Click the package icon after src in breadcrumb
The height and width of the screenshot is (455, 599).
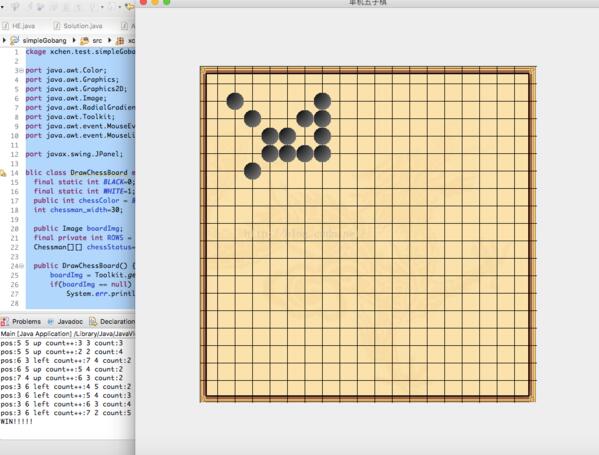[120, 40]
